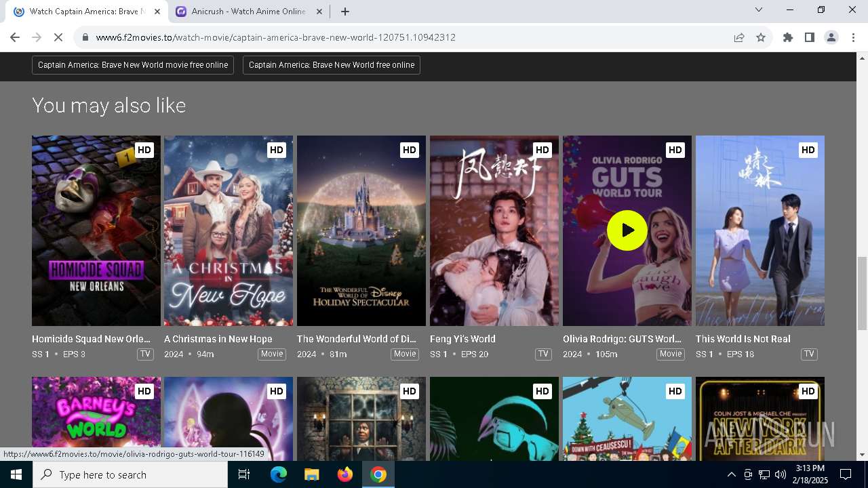This screenshot has height=488, width=868.
Task: Click the browser forward arrow
Action: click(37, 37)
